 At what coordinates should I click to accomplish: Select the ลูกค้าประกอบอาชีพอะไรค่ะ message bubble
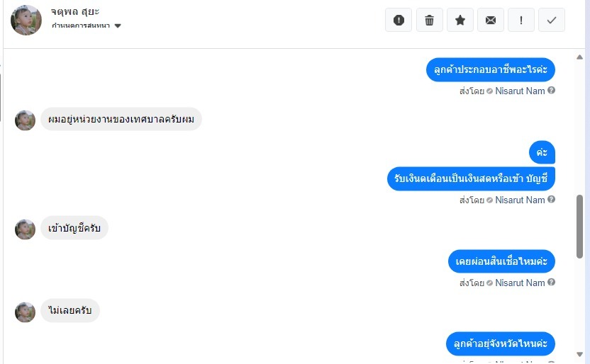click(490, 69)
